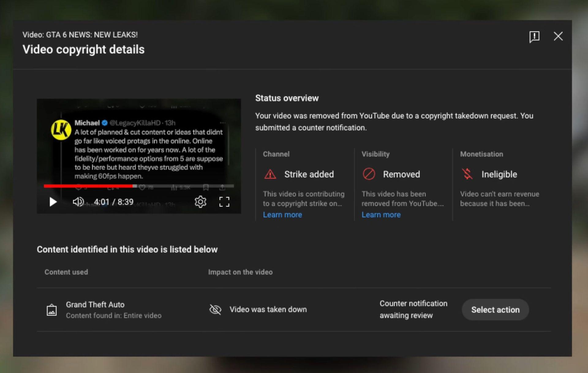The image size is (588, 373).
Task: Open the player settings gear
Action: (x=200, y=202)
